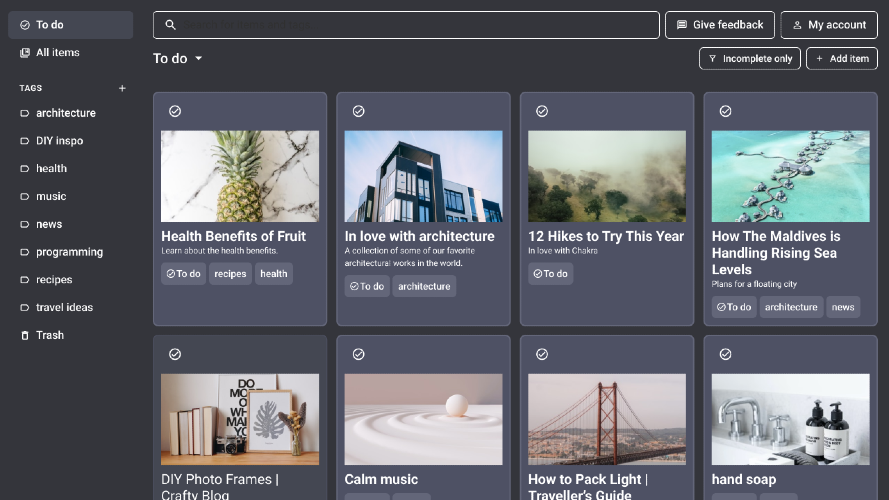This screenshot has width=889, height=500.
Task: Open All items in sidebar
Action: tap(70, 53)
